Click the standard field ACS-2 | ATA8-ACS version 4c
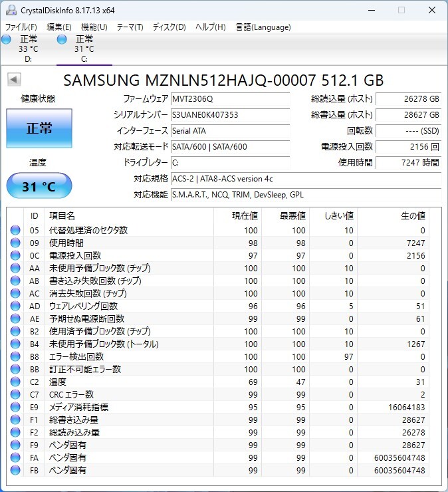 [306, 179]
